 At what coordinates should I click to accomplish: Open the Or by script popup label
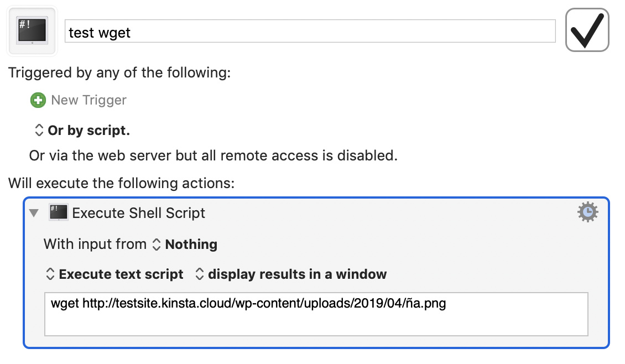pyautogui.click(x=88, y=130)
